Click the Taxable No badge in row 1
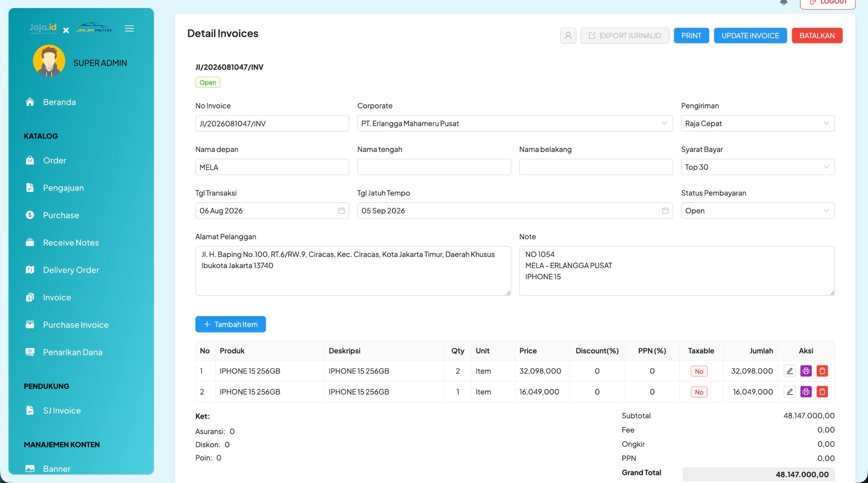The image size is (868, 483). (699, 371)
